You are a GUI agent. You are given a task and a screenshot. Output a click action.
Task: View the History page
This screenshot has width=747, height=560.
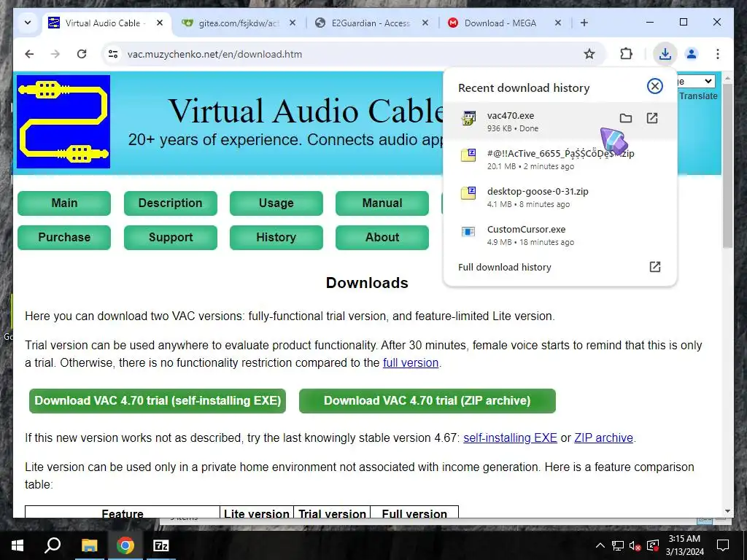tap(276, 237)
